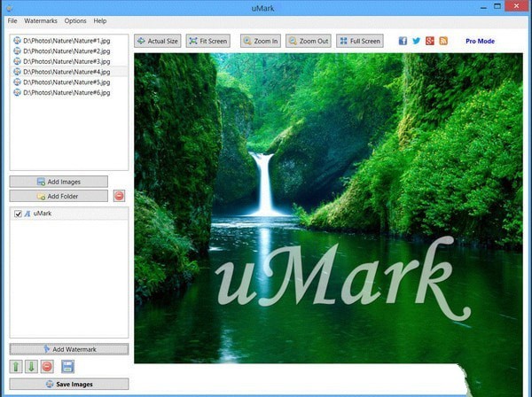This screenshot has height=397, width=532.
Task: Click the RSS feed icon
Action: [x=443, y=41]
